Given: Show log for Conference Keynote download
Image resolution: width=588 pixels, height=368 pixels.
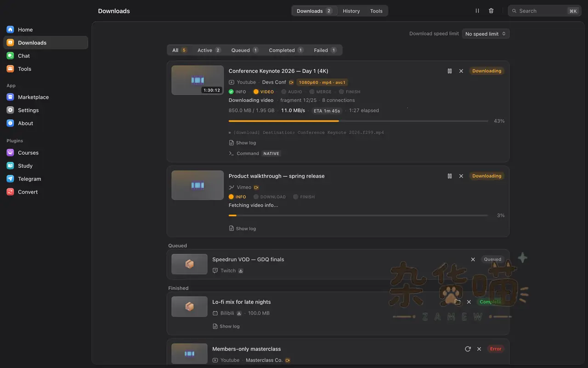Looking at the screenshot, I should pyautogui.click(x=243, y=143).
